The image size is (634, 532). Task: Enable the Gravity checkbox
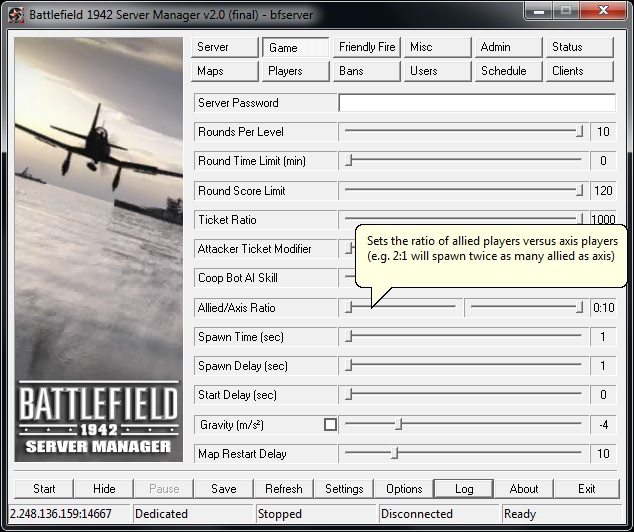click(x=330, y=424)
